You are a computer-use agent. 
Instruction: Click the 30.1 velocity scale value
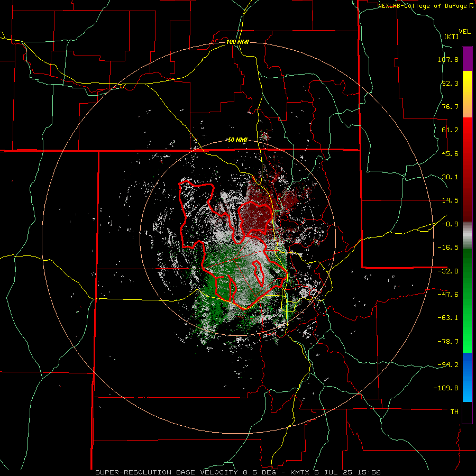[x=450, y=177]
